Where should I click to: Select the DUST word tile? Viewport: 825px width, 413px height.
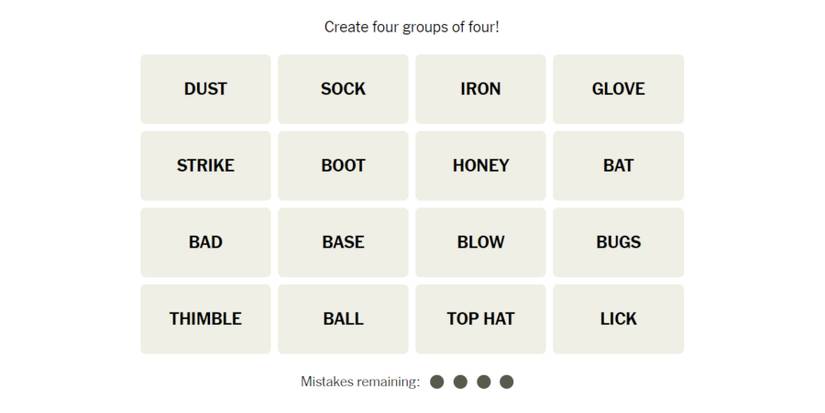pyautogui.click(x=205, y=89)
